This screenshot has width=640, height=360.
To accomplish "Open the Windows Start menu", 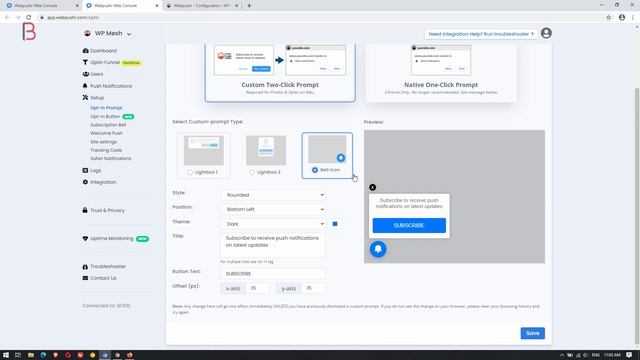I will (x=6, y=355).
